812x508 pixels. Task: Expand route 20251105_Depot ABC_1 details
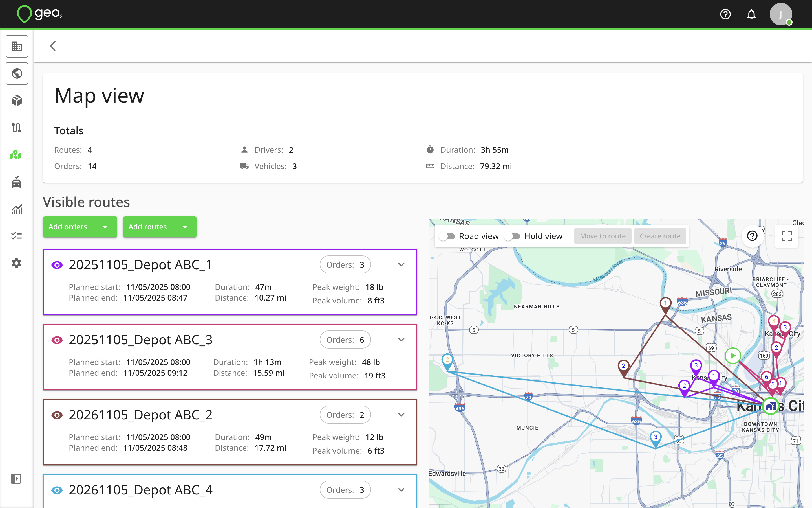coord(401,265)
